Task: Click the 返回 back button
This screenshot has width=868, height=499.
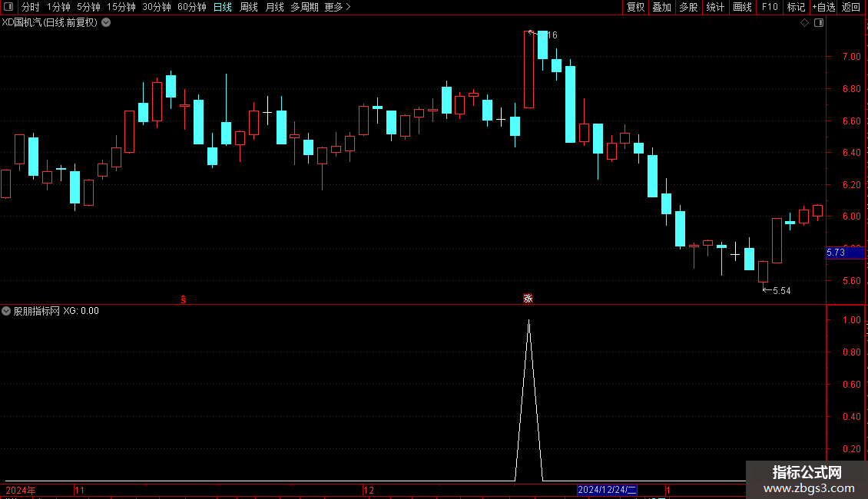Action: click(851, 7)
